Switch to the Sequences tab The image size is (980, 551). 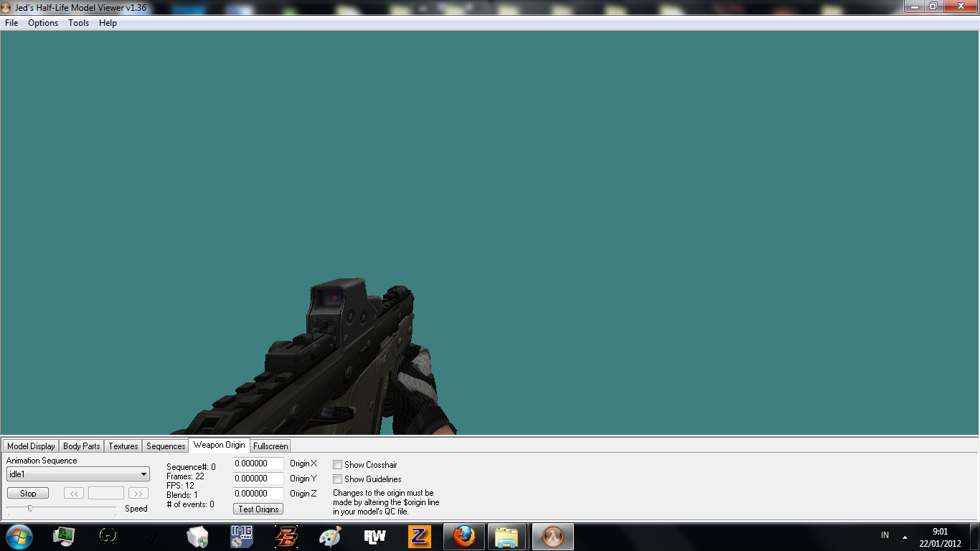(x=166, y=446)
